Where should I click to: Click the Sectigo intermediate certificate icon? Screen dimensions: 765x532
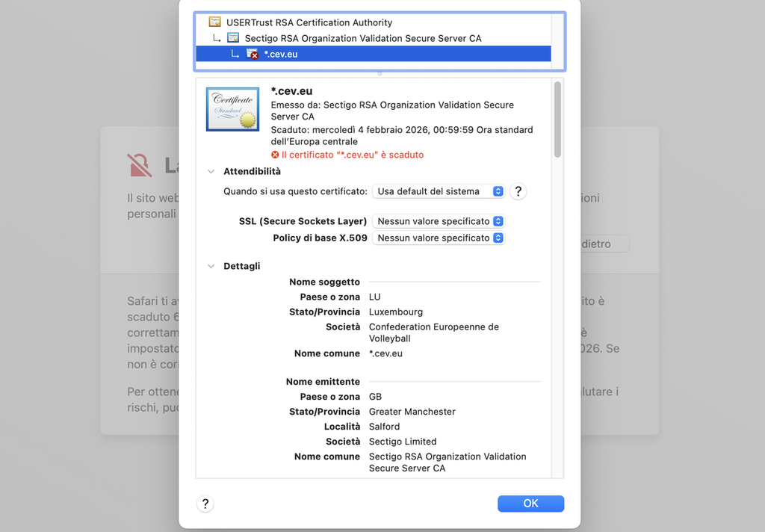(x=233, y=38)
